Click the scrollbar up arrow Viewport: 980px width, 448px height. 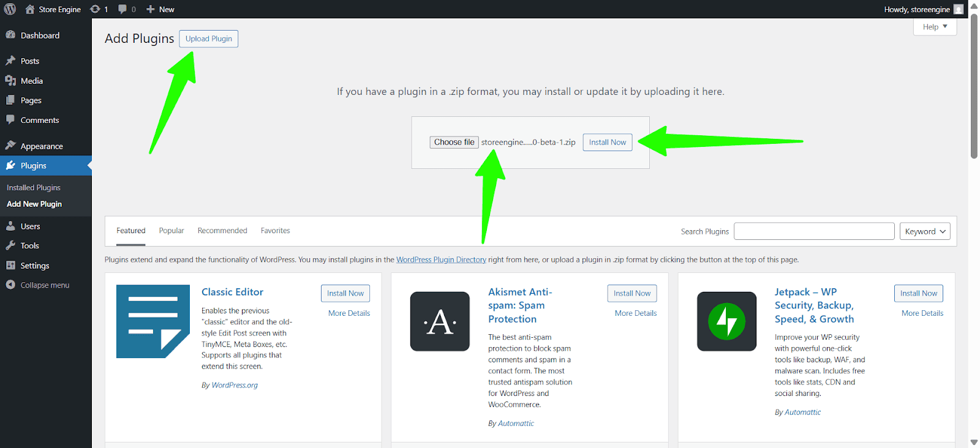click(x=974, y=6)
